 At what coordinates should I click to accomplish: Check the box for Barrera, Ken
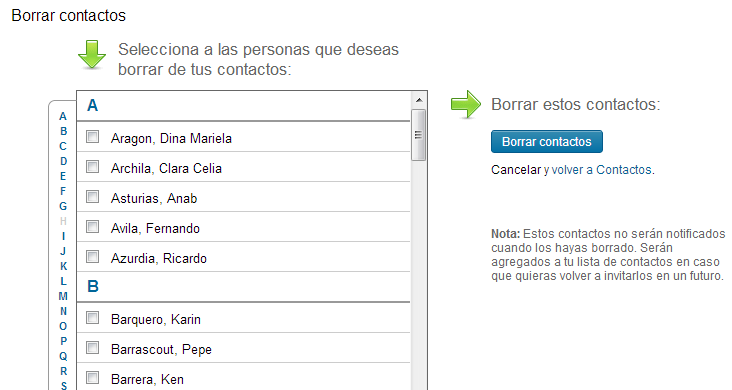(92, 377)
